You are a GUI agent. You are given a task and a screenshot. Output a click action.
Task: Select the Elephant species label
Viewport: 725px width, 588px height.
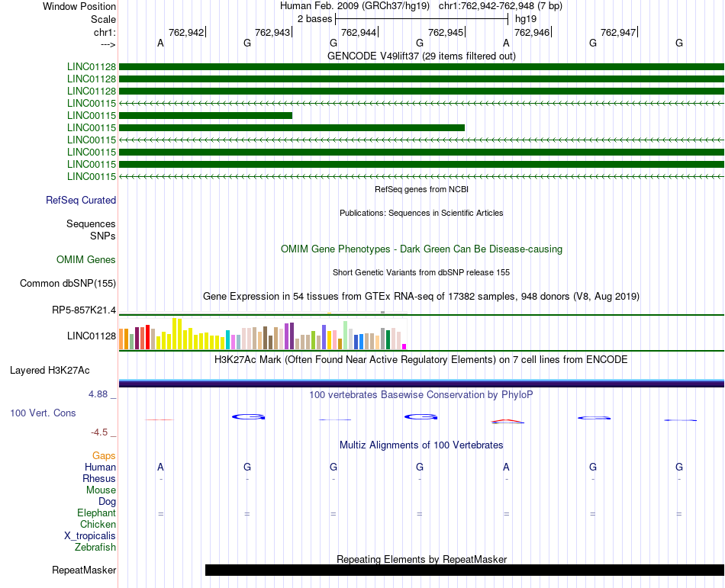97,512
